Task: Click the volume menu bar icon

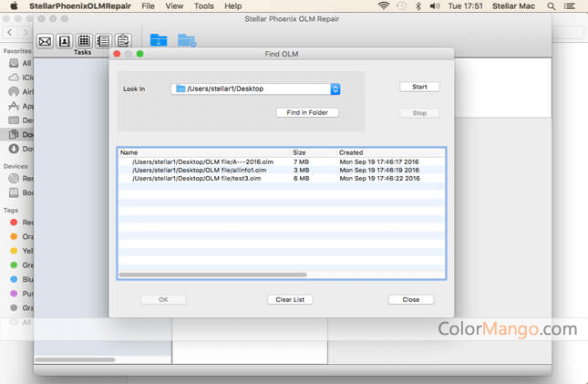Action: tap(435, 6)
